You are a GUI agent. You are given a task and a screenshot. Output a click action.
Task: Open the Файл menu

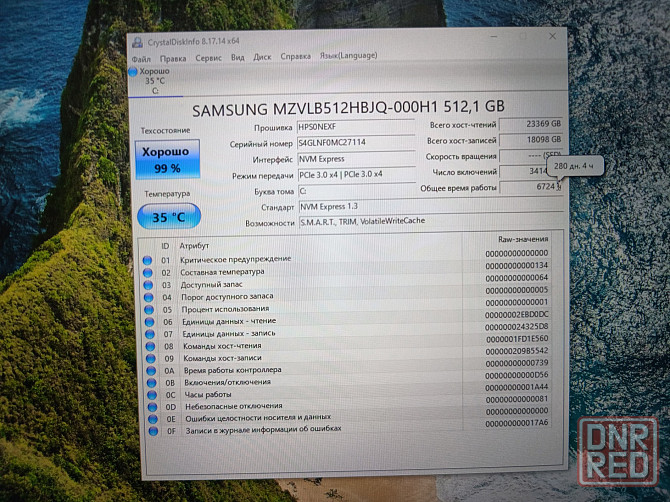pyautogui.click(x=141, y=59)
